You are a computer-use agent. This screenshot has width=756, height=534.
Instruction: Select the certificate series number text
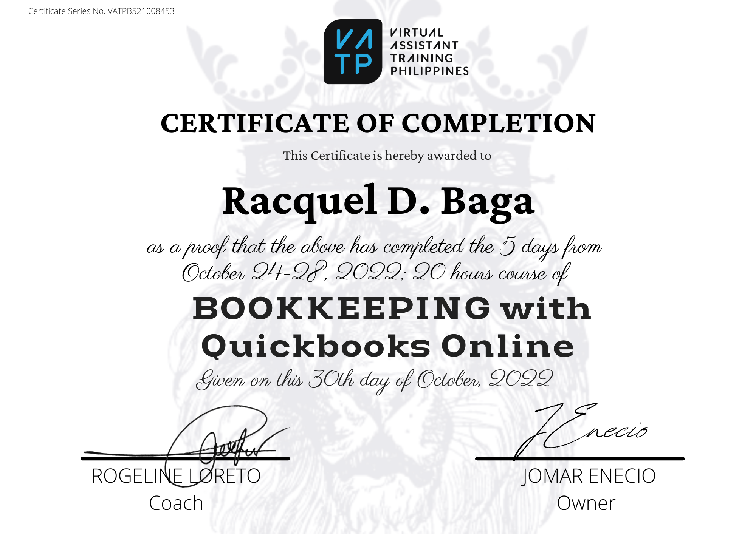(101, 11)
